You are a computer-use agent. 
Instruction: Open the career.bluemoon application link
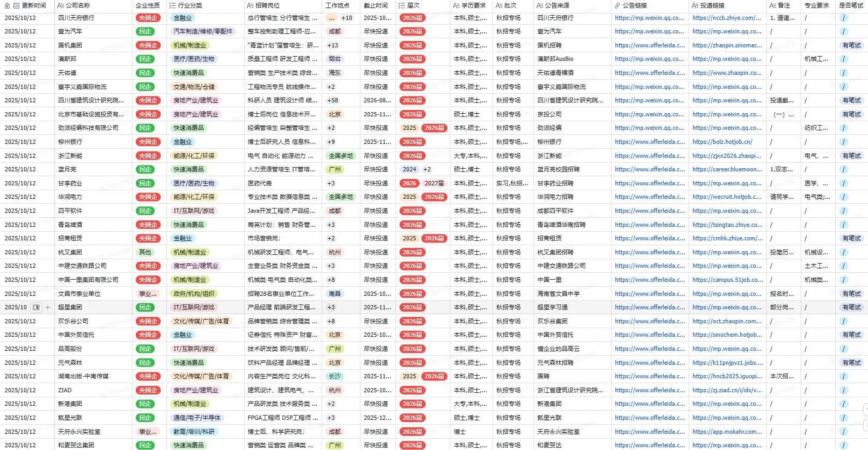click(x=727, y=169)
